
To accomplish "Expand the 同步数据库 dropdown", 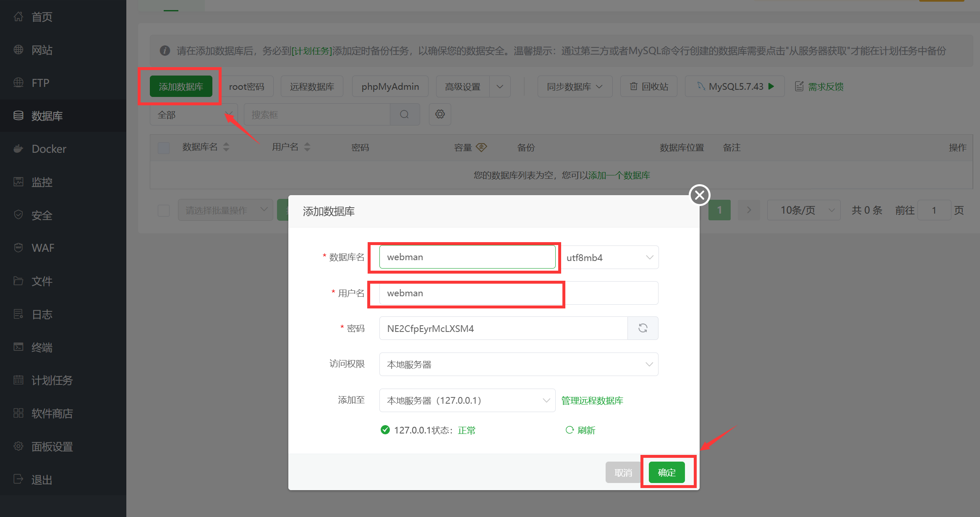I will point(575,86).
